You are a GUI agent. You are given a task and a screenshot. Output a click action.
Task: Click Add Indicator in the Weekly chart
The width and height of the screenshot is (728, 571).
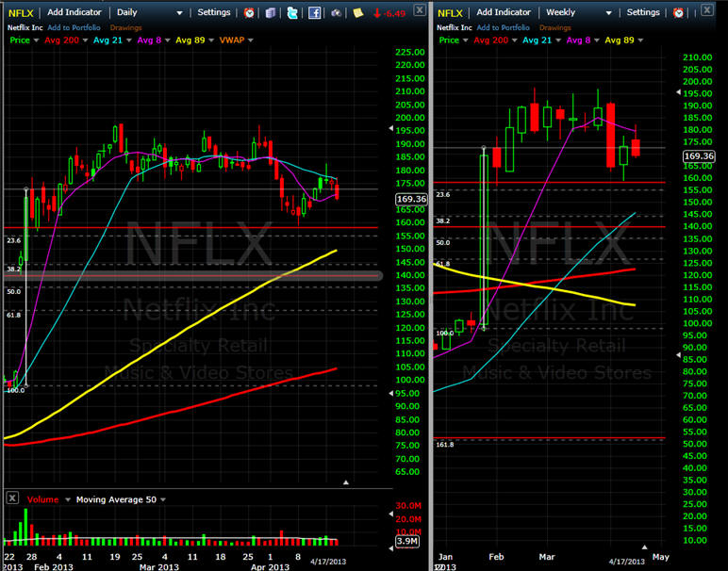pos(504,12)
